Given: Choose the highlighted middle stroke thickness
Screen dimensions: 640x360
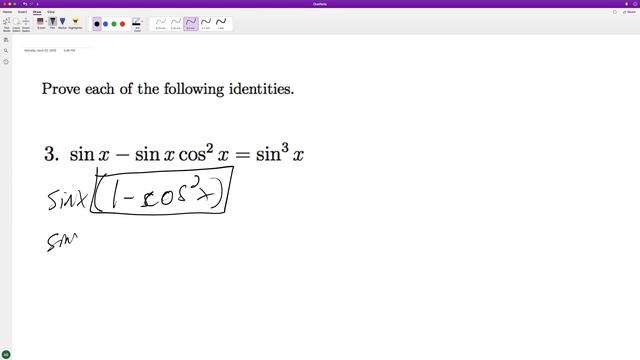Looking at the screenshot, I should [x=191, y=24].
